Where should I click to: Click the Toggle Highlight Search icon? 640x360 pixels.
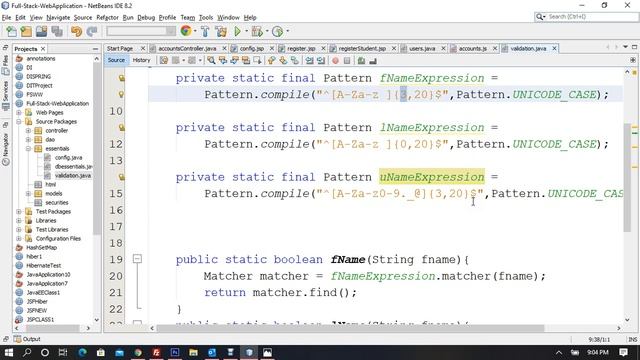246,60
